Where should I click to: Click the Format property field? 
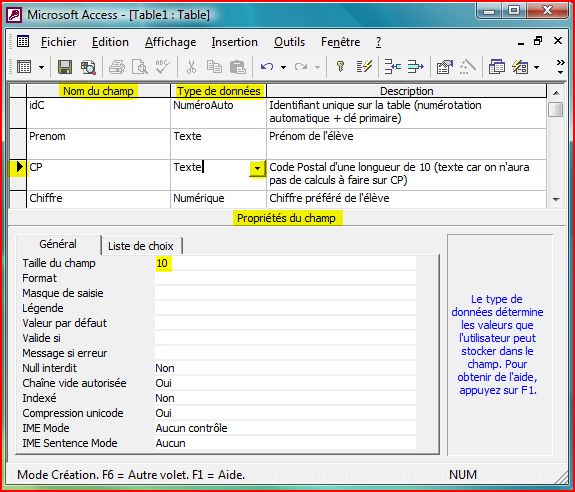[285, 278]
